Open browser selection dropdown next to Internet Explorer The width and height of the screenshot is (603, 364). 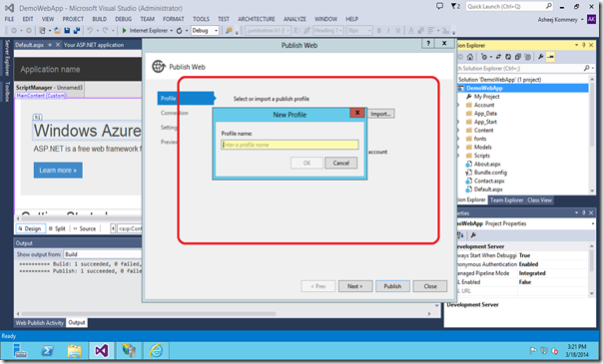click(172, 31)
